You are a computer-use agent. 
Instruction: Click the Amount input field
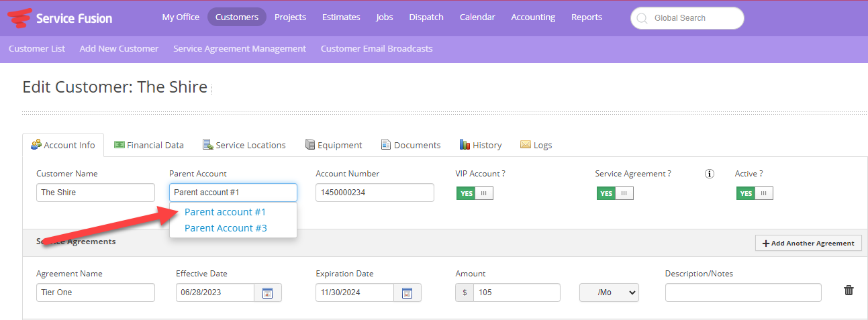[516, 292]
